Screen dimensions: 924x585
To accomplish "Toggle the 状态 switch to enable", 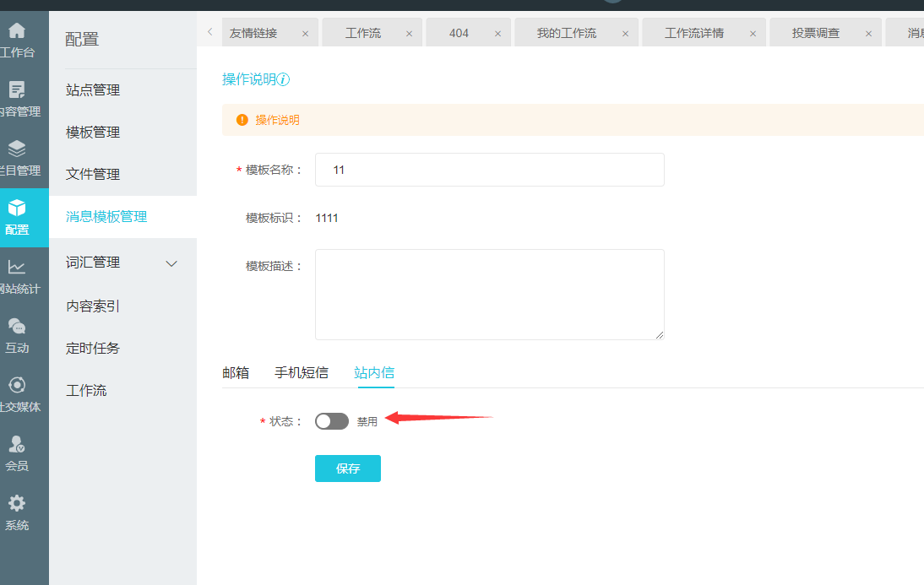I will click(332, 421).
